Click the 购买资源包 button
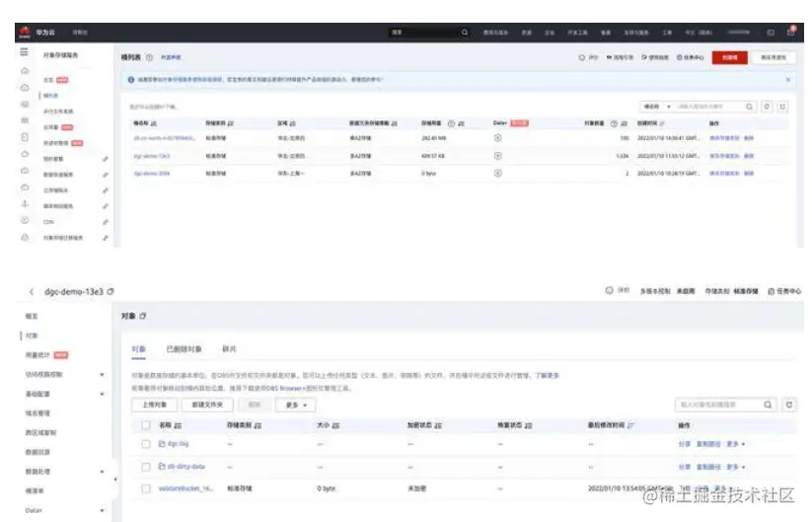 click(774, 57)
